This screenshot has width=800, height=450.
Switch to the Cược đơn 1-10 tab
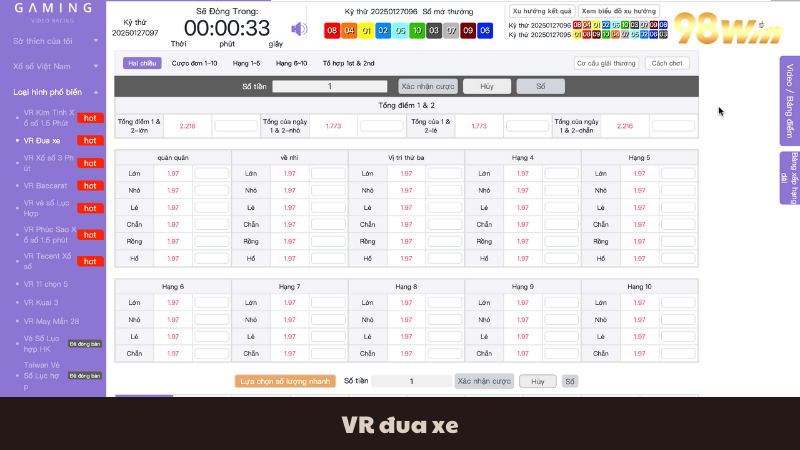click(194, 63)
